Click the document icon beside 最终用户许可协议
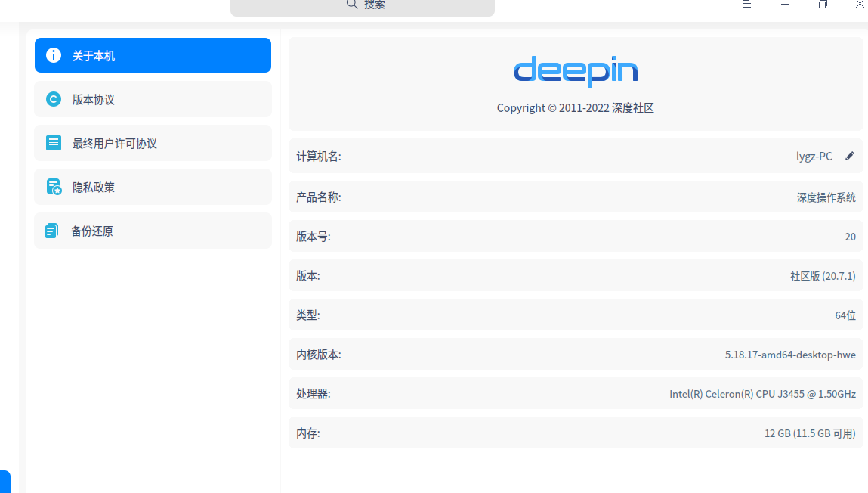 click(54, 143)
